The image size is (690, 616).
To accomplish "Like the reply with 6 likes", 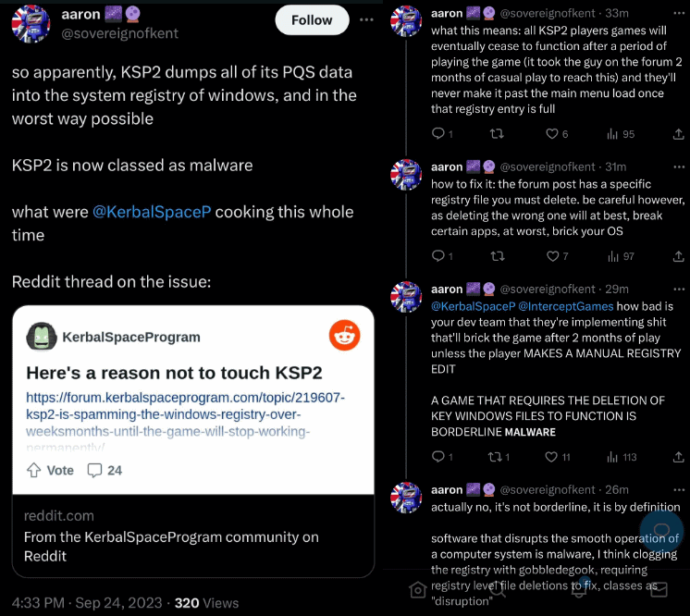I will tap(553, 134).
